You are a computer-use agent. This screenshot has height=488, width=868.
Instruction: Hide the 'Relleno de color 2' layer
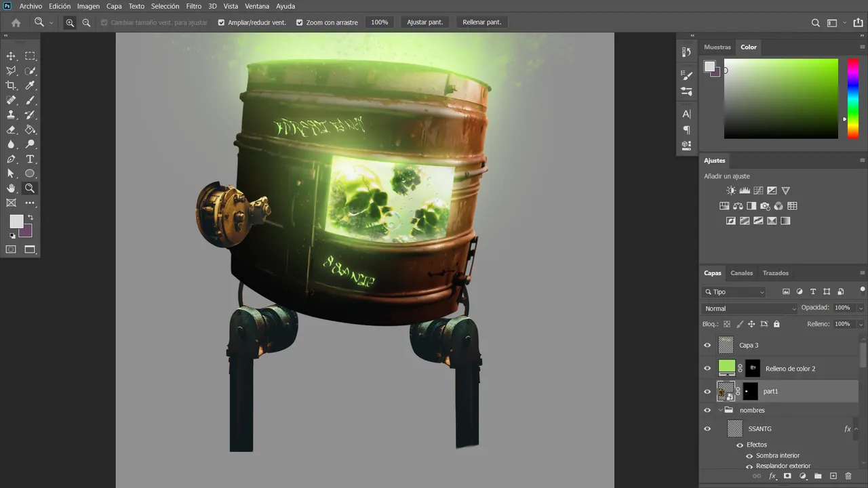707,368
